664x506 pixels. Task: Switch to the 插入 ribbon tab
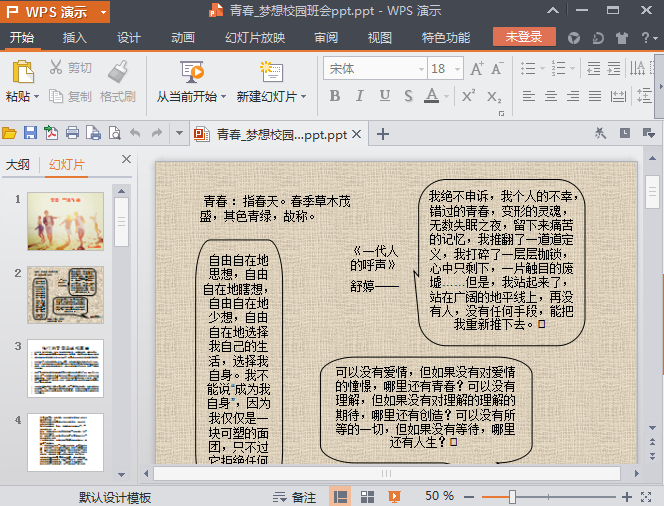tap(75, 38)
